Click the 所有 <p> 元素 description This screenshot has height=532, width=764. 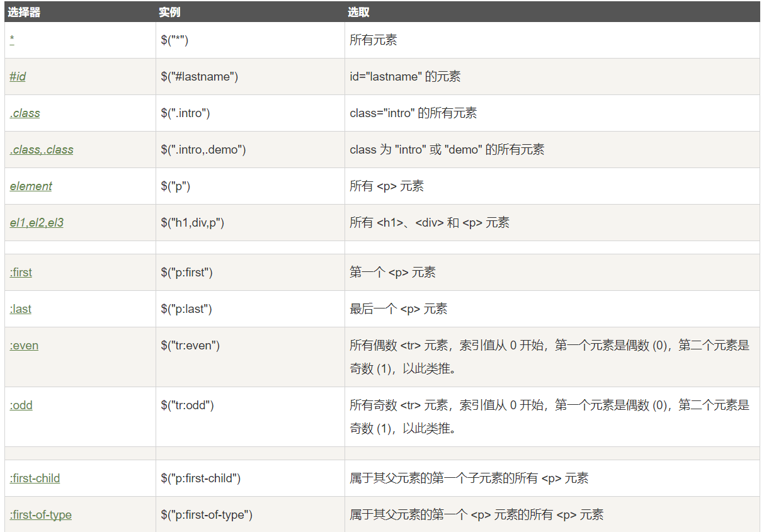point(387,186)
